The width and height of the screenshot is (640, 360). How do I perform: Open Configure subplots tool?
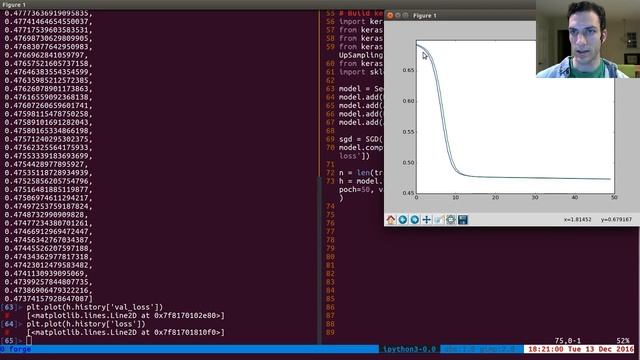(x=451, y=220)
